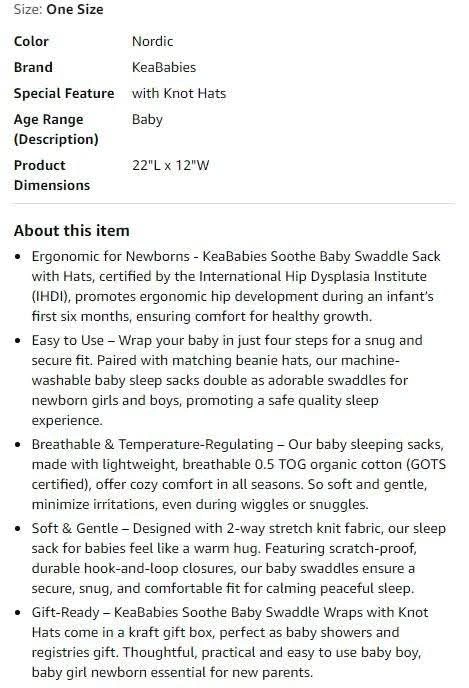Click the 'Color' attribute label
The image size is (469, 688).
tap(31, 41)
